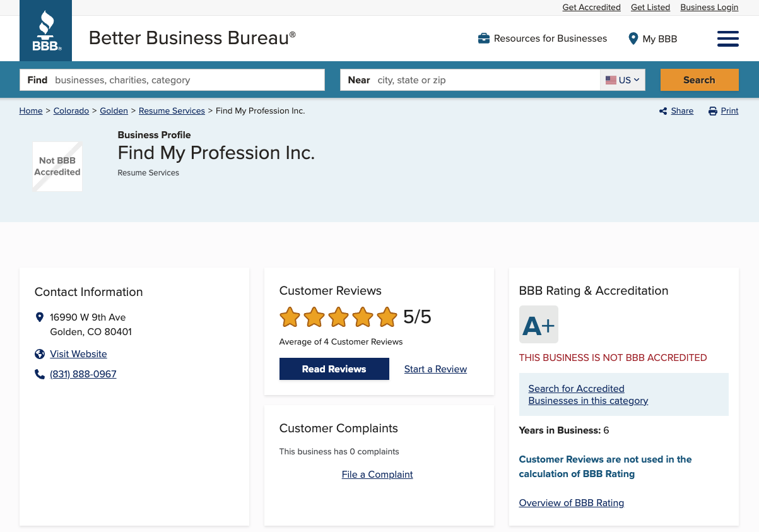This screenshot has height=532, width=759.
Task: Click 'Resume Services' label under business name
Action: click(x=148, y=173)
